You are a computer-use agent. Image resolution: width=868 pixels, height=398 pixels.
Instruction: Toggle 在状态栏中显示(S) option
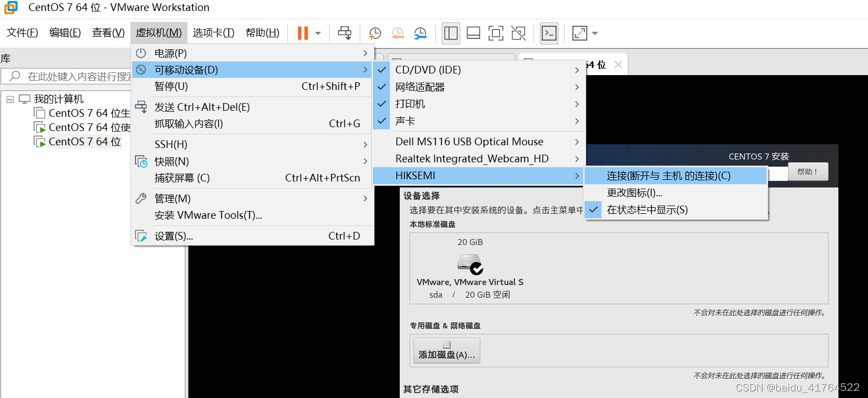[x=676, y=209]
